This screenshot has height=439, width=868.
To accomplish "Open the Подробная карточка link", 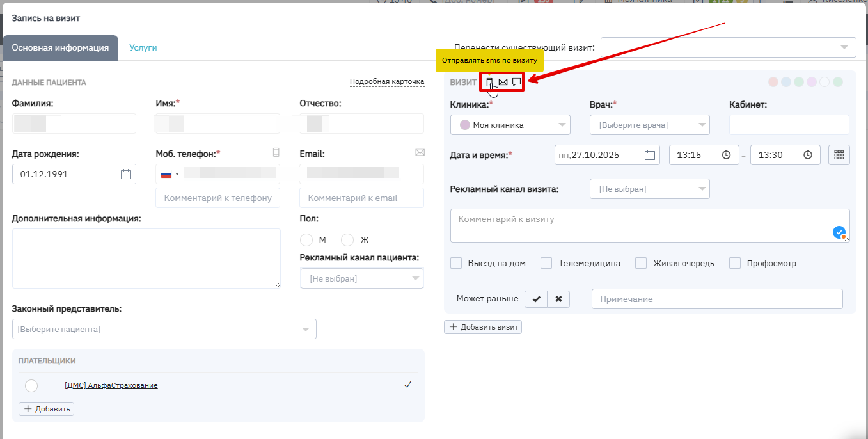I will (x=387, y=82).
